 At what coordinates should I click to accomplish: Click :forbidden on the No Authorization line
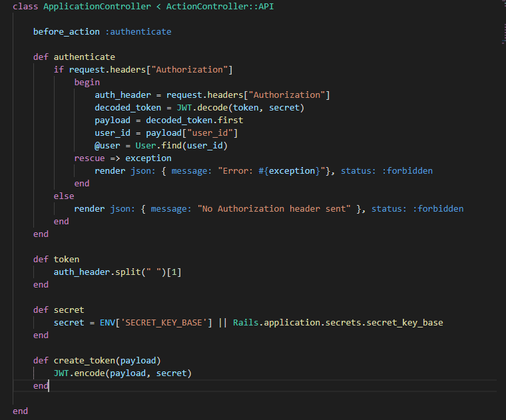point(438,209)
